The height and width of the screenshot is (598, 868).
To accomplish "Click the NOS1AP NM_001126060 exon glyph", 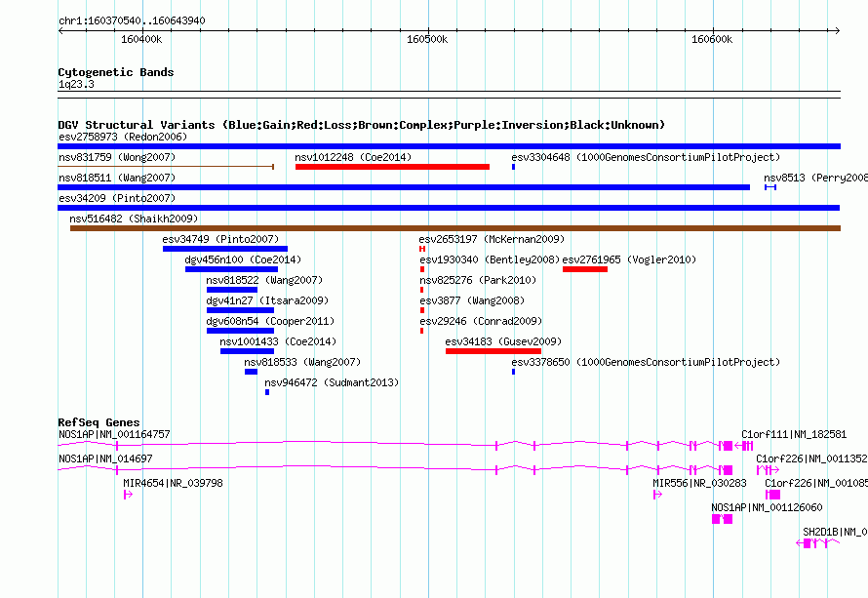I will point(722,519).
